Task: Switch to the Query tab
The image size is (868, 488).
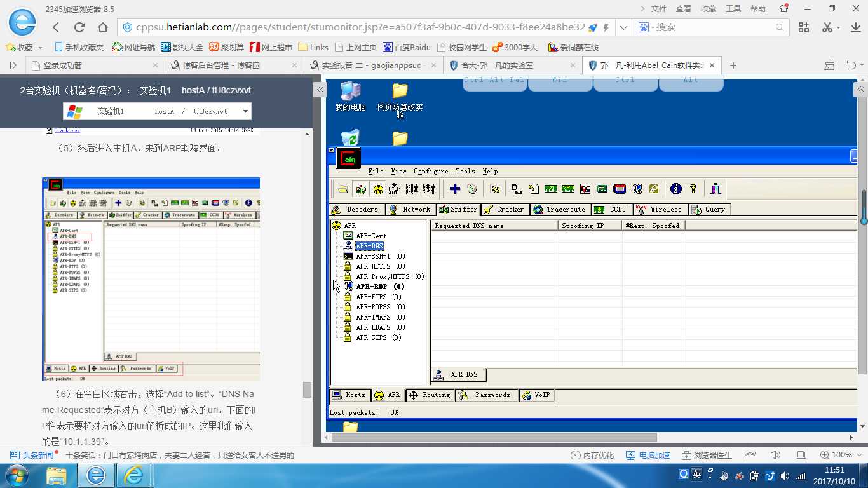Action: click(709, 209)
